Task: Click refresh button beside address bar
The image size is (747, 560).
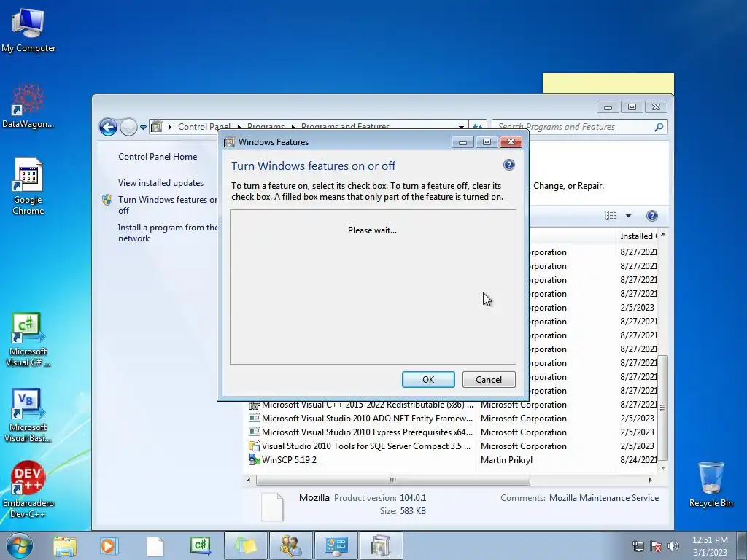Action: (x=478, y=127)
